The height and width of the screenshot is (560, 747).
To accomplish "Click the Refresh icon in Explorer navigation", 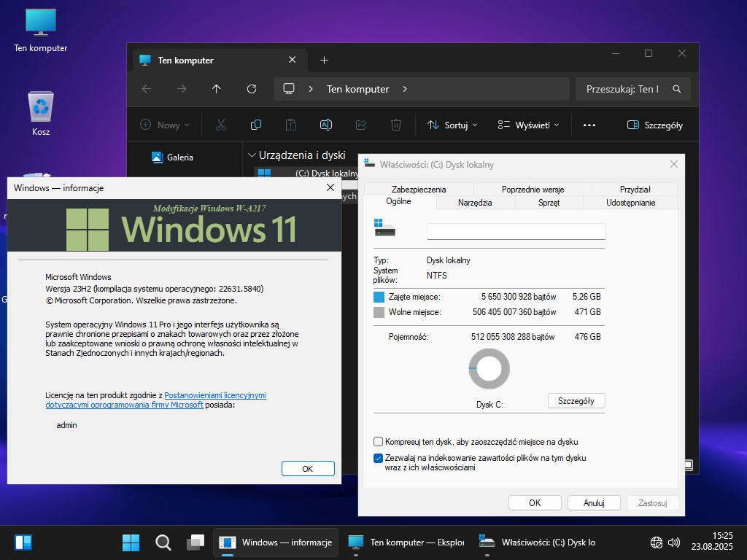I will (252, 89).
